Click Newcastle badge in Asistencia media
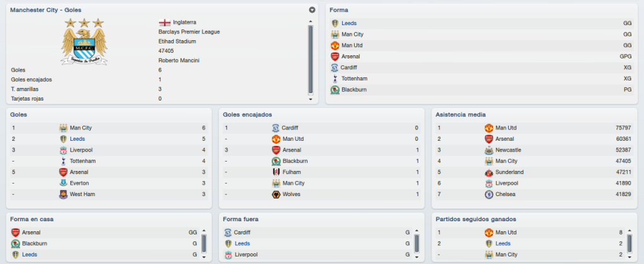Screen dimensions: 644x264 (489, 150)
